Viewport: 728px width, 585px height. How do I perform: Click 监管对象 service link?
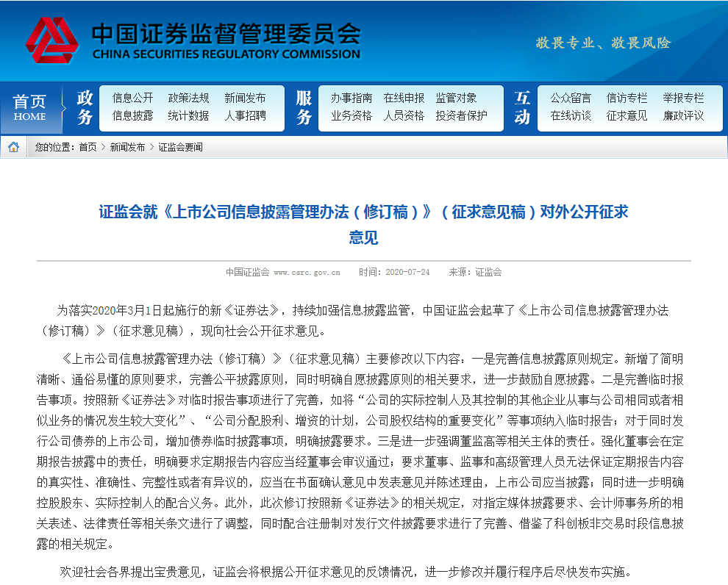click(456, 98)
